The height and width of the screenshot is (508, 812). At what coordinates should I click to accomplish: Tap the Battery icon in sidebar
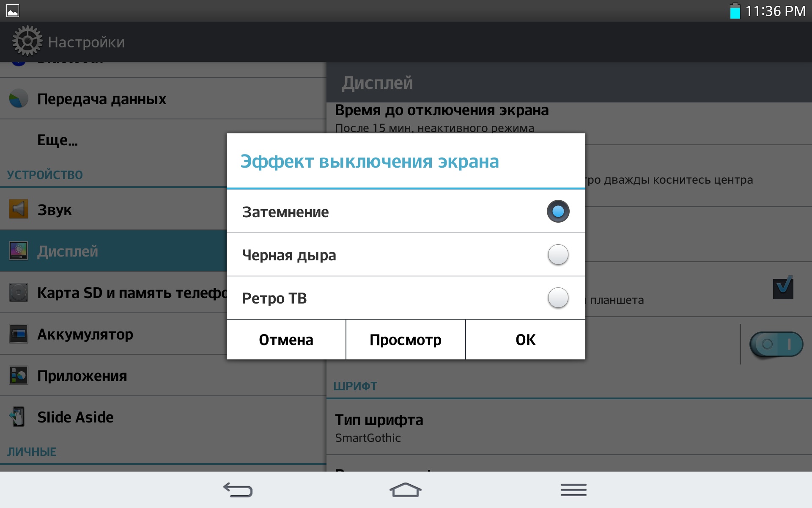[19, 334]
